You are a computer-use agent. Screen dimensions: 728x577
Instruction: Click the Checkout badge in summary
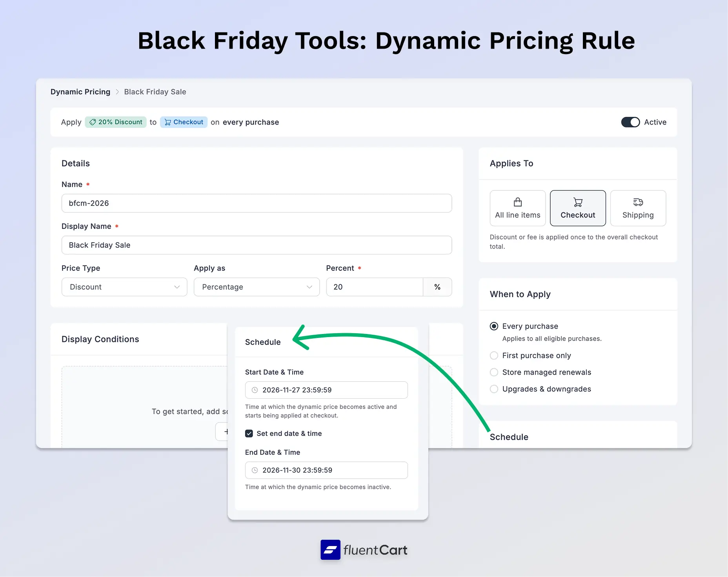184,122
